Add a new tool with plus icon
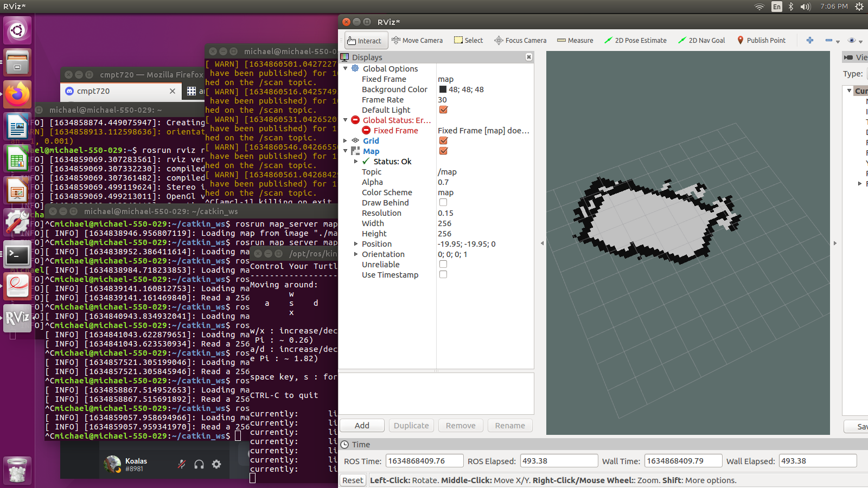The width and height of the screenshot is (868, 488). coord(810,41)
